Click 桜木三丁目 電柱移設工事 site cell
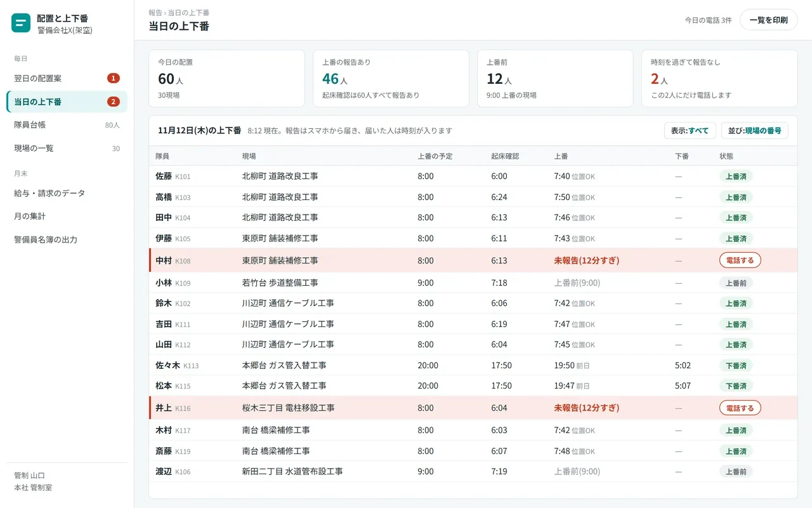The height and width of the screenshot is (508, 812). pos(288,408)
